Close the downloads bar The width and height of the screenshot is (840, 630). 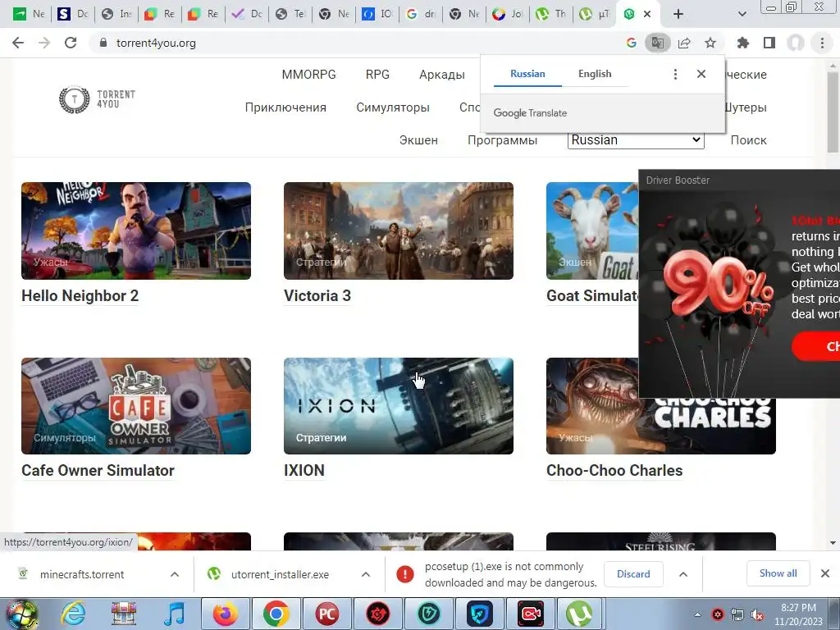[x=825, y=573]
